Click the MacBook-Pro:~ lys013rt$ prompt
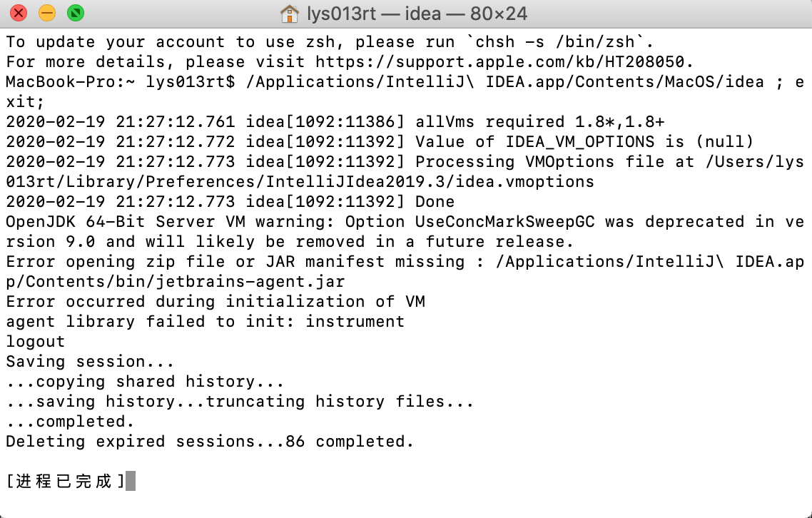The height and width of the screenshot is (518, 812). (120, 82)
